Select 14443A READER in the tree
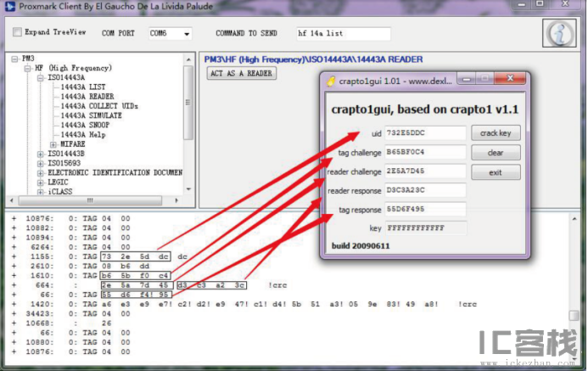Viewport: 588px width, 371px height. tap(87, 97)
